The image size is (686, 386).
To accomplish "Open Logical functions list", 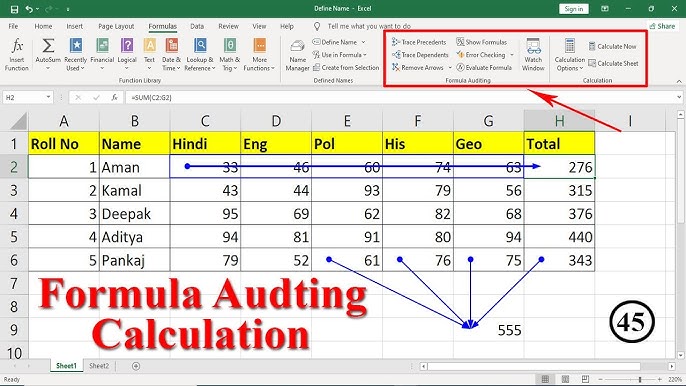I will (127, 54).
